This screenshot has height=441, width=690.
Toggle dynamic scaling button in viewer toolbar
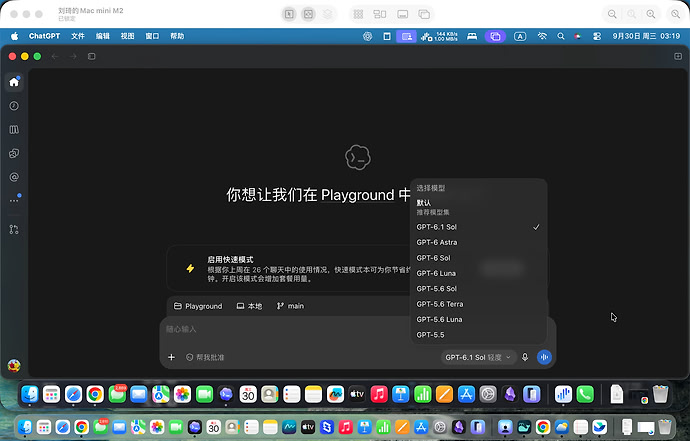pyautogui.click(x=308, y=14)
